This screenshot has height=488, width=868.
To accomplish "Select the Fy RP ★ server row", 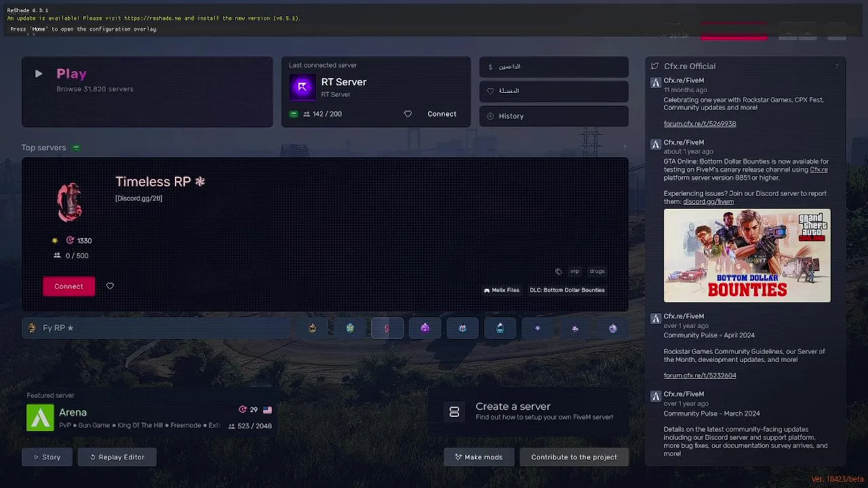I will pyautogui.click(x=156, y=328).
